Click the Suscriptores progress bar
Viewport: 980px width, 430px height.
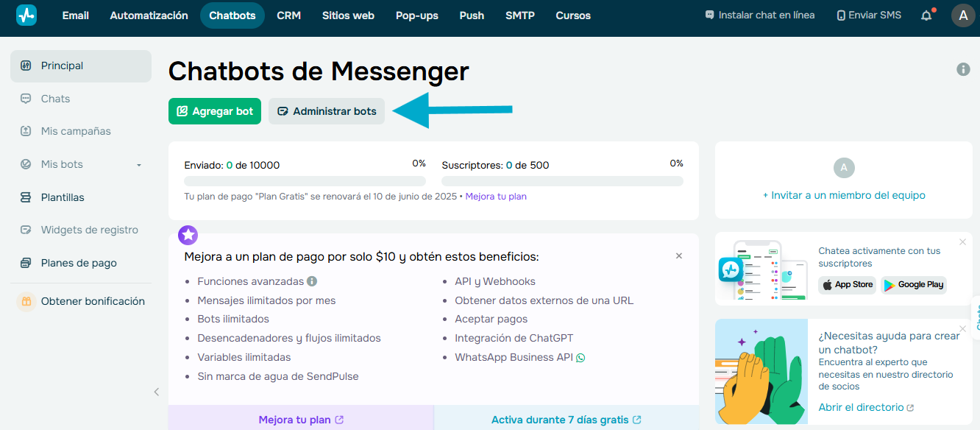tap(562, 181)
